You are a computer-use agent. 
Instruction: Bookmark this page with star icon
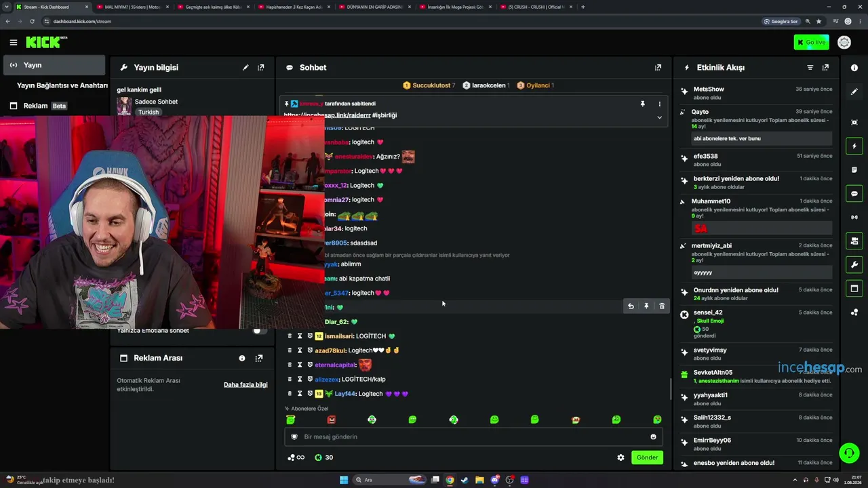click(x=818, y=21)
